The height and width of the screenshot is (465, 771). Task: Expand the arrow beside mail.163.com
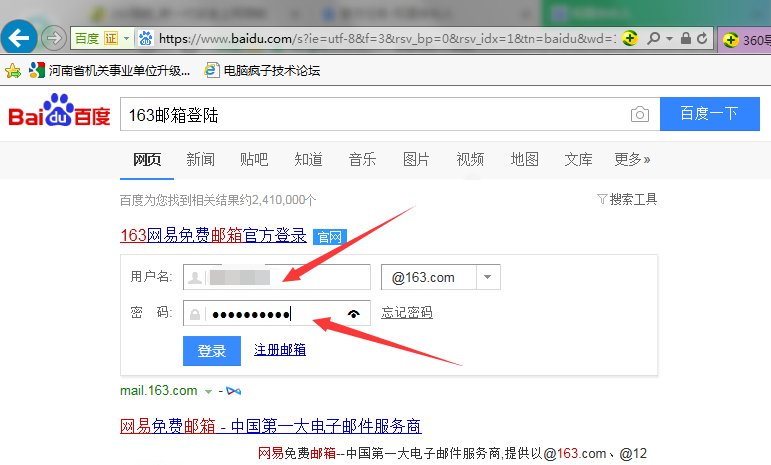coord(208,392)
